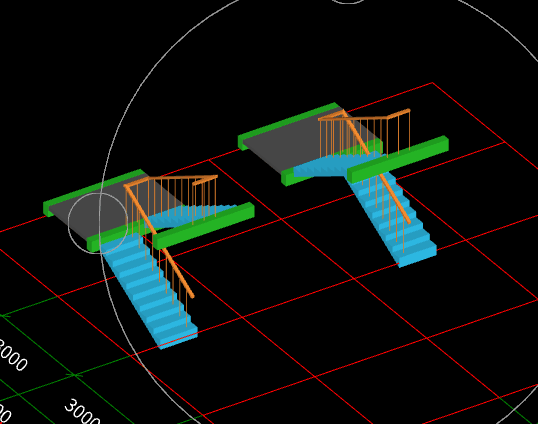This screenshot has height=424, width=538.
Task: Click the small orbit circle on ring's left
Action: coord(98,223)
